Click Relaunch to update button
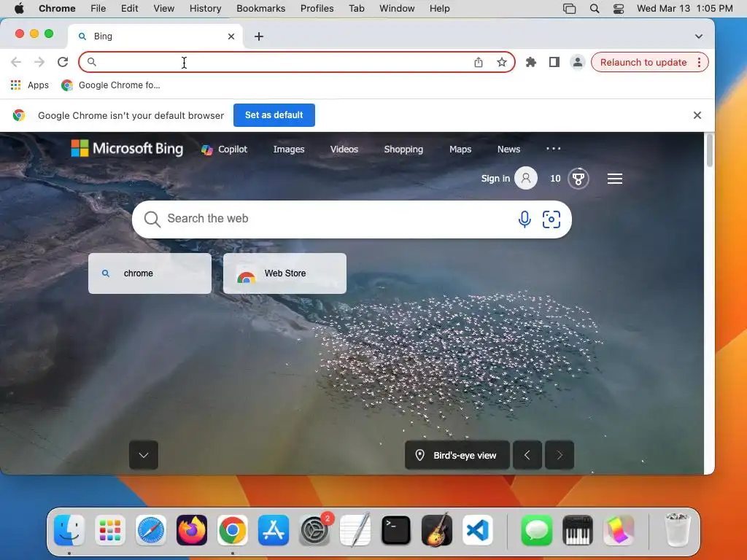747x560 pixels. coord(643,62)
